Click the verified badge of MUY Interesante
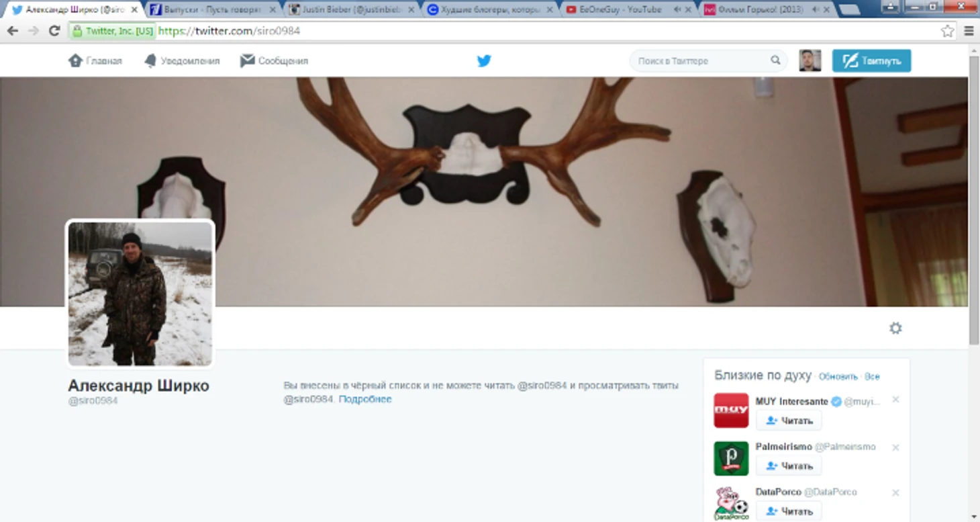The height and width of the screenshot is (522, 980). (x=836, y=402)
